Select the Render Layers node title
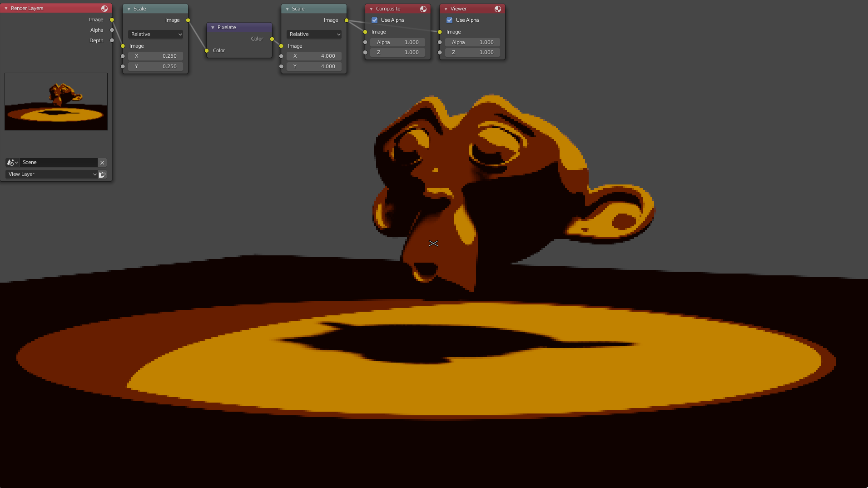Image resolution: width=868 pixels, height=488 pixels. pyautogui.click(x=27, y=8)
